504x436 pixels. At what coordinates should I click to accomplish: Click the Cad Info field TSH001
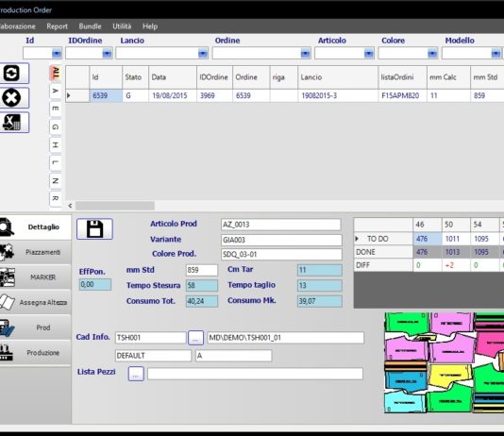click(150, 338)
